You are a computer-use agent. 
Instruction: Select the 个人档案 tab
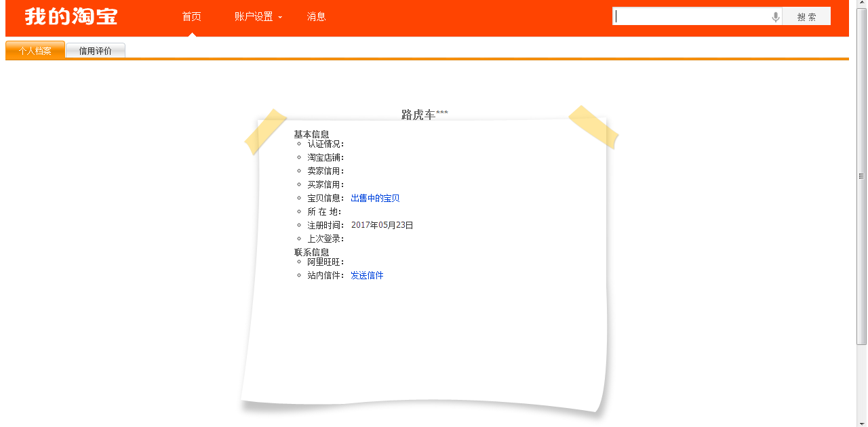pyautogui.click(x=35, y=51)
